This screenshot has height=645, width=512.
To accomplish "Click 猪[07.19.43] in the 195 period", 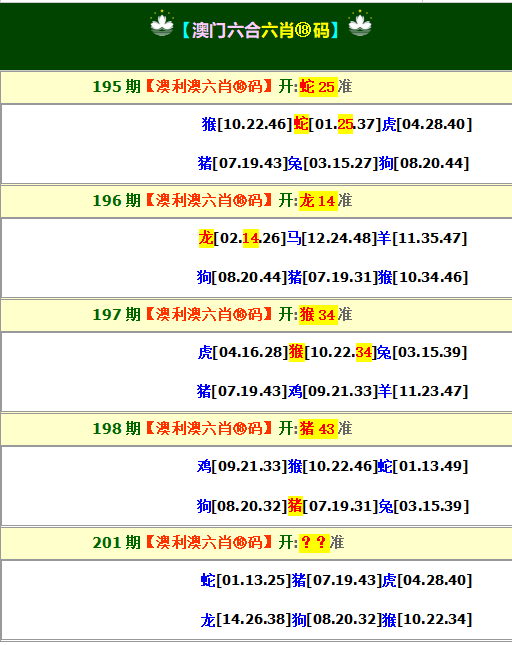I will (x=242, y=163).
